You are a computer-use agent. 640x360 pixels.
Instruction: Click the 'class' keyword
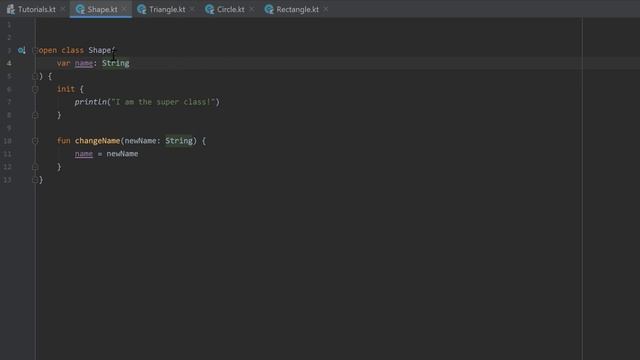(x=73, y=50)
